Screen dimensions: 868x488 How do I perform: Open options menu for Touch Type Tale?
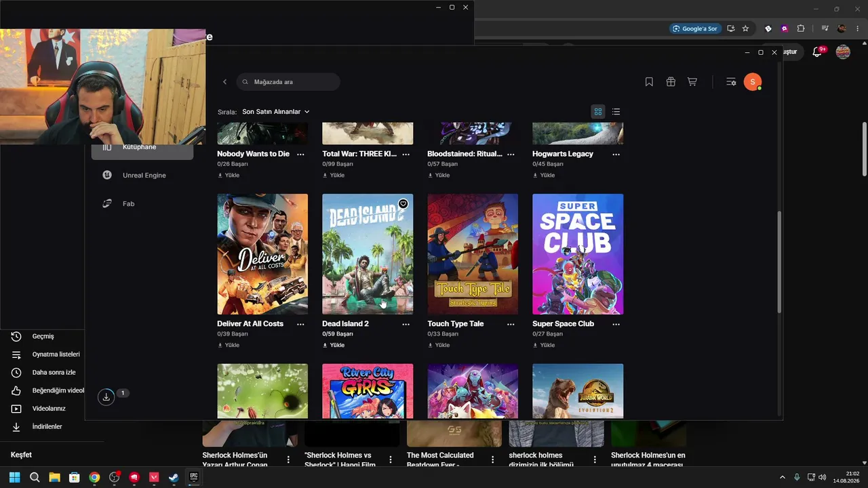[x=511, y=325]
